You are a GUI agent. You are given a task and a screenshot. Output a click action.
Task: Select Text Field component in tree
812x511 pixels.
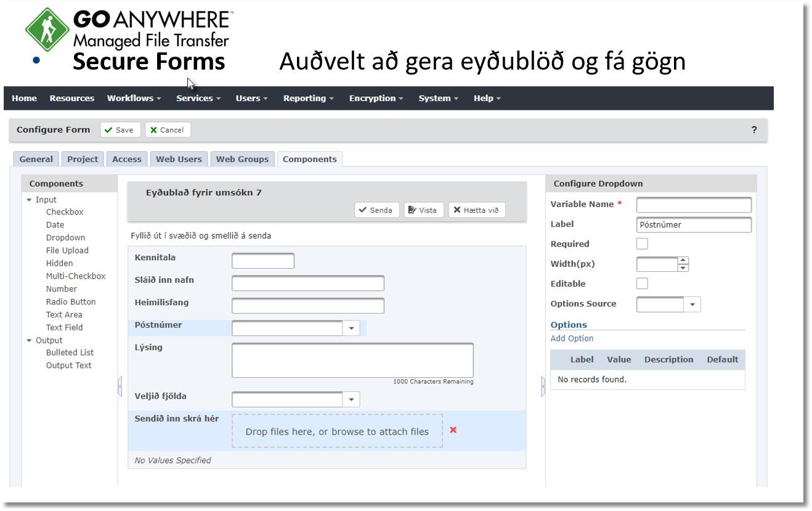[x=64, y=327]
